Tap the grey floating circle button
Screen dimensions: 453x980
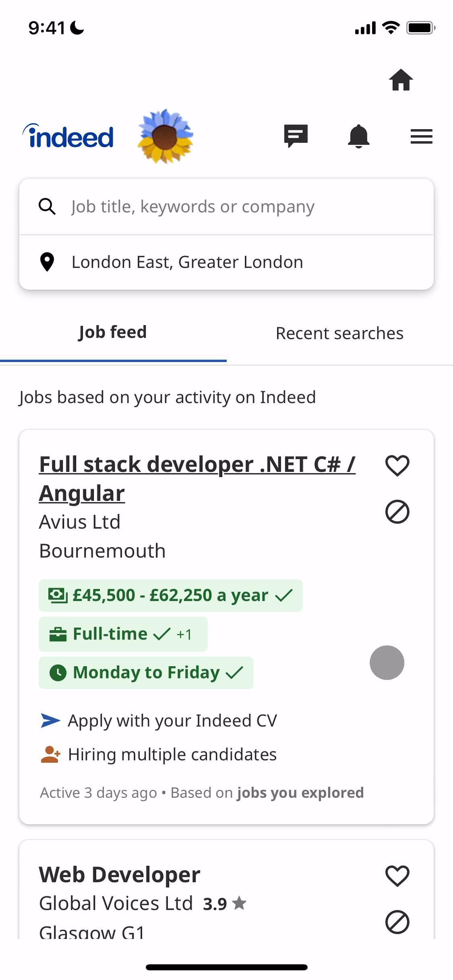(387, 663)
